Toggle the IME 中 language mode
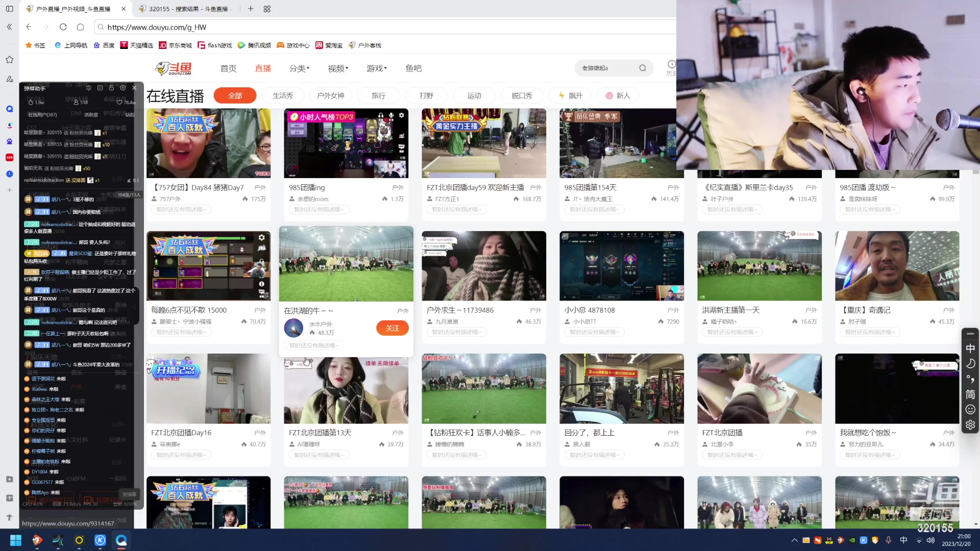The width and height of the screenshot is (980, 551). click(970, 348)
